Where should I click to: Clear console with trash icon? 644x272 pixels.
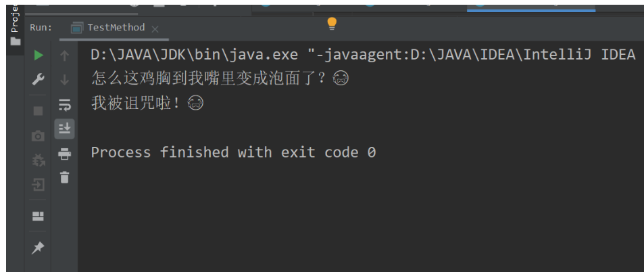(x=64, y=177)
